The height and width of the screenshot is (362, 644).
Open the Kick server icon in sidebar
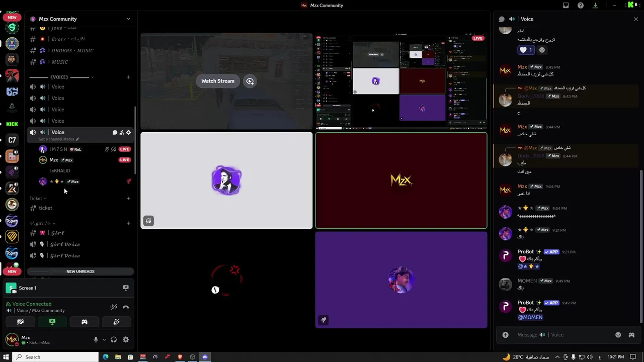12,124
